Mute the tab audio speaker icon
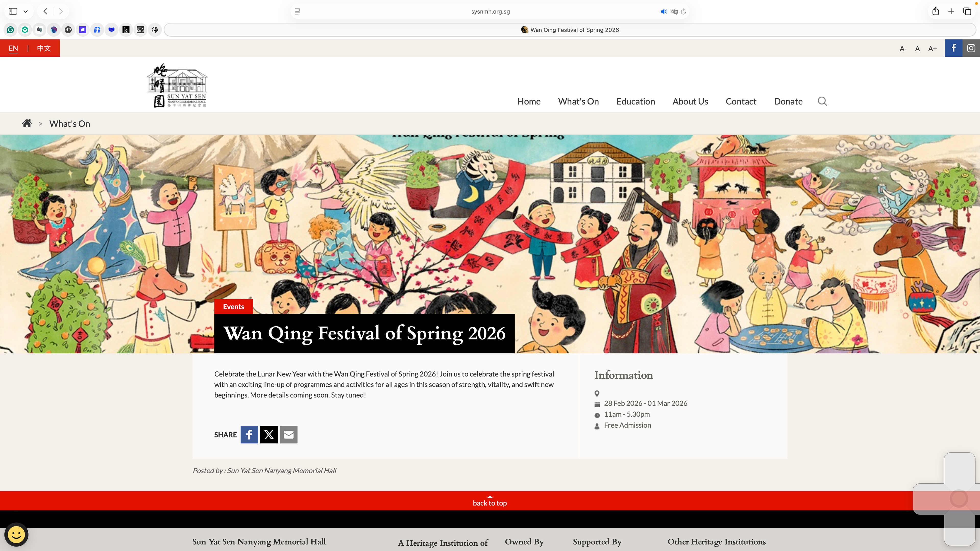 (x=664, y=11)
